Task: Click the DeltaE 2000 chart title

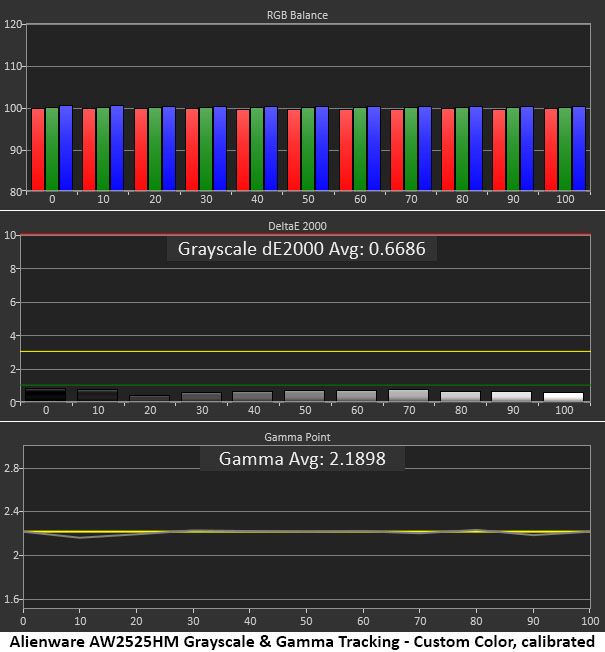Action: click(297, 226)
